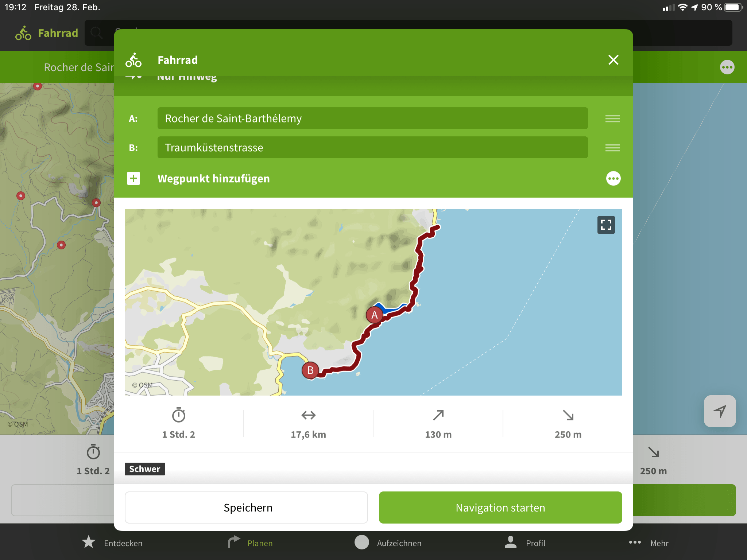Save the route with Speichern
This screenshot has height=560, width=747.
(246, 507)
